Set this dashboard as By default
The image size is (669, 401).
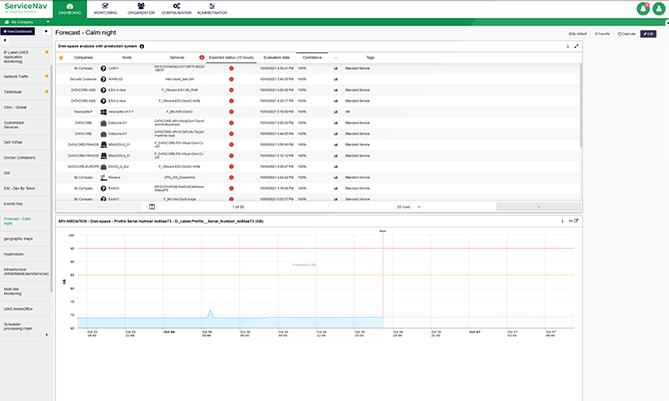point(578,34)
